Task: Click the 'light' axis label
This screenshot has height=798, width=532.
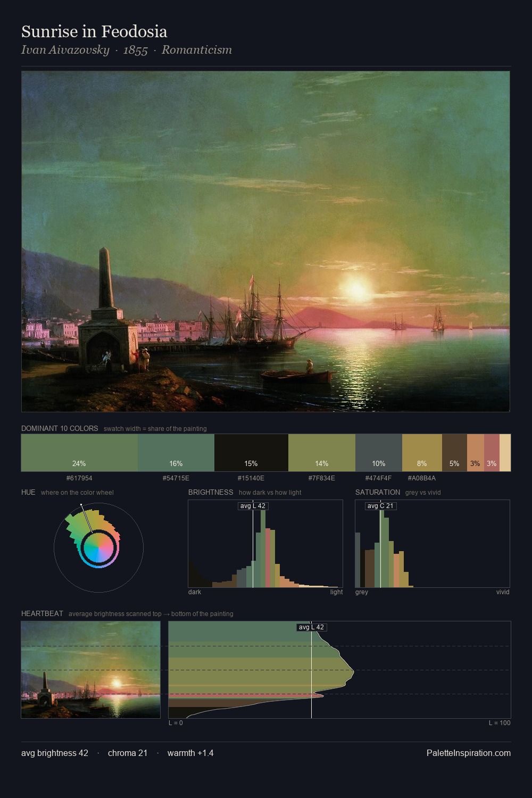Action: 336,592
